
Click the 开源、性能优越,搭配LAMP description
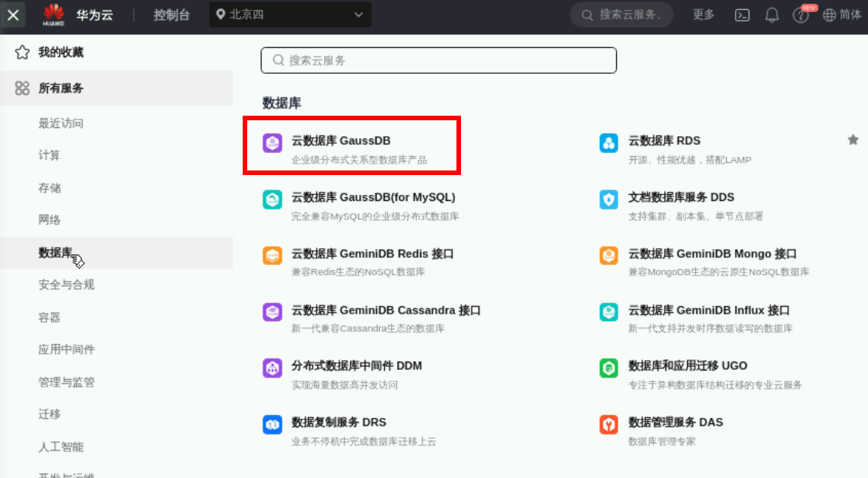point(690,160)
